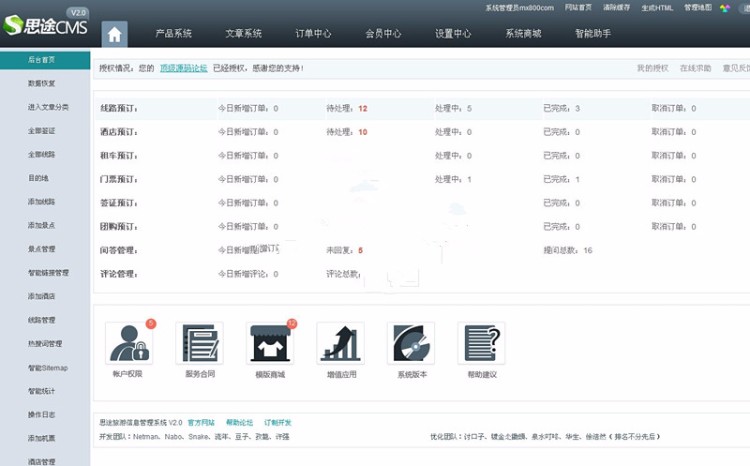Click 我的授权 link
Screen dimensions: 750x466
click(x=652, y=68)
